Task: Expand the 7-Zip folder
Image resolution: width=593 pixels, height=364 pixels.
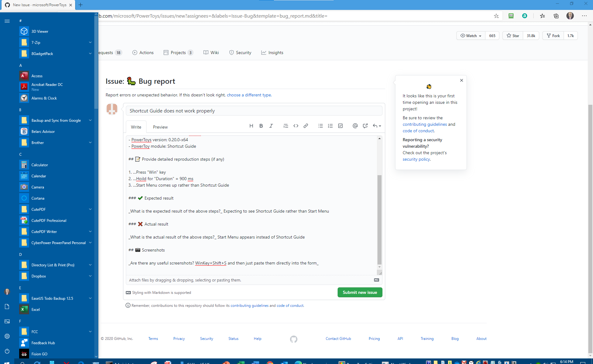Action: pos(56,42)
